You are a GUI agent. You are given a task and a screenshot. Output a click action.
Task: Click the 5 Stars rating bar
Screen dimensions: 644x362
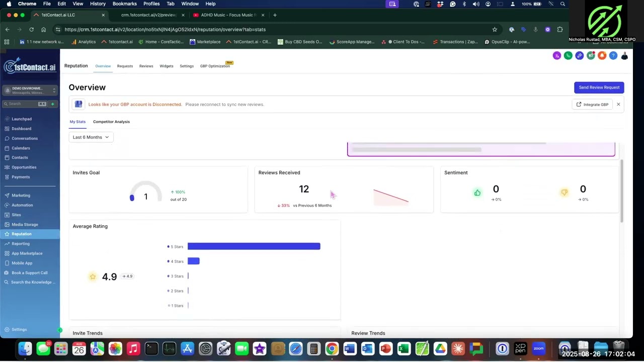[254, 246]
